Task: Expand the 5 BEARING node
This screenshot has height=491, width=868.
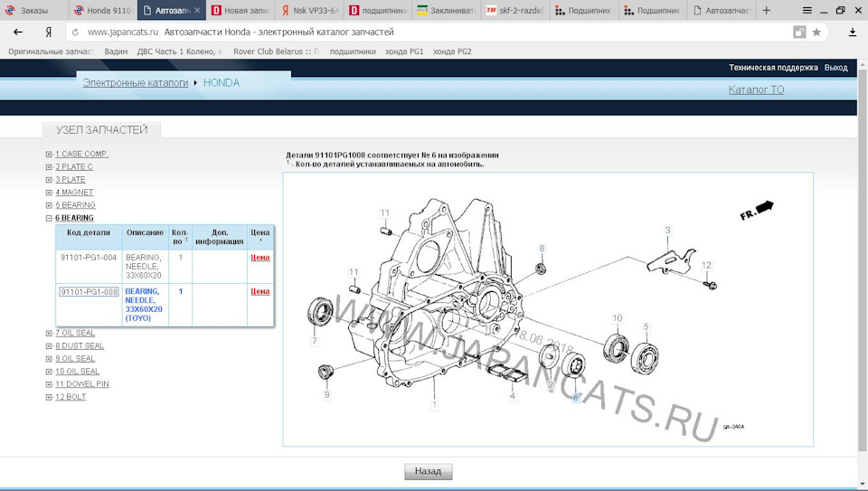Action: (x=49, y=205)
